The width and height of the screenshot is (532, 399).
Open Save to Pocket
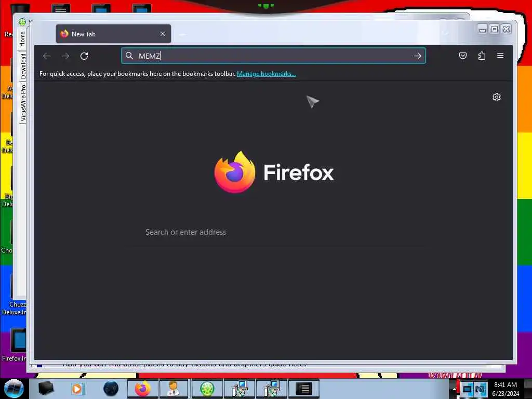463,56
